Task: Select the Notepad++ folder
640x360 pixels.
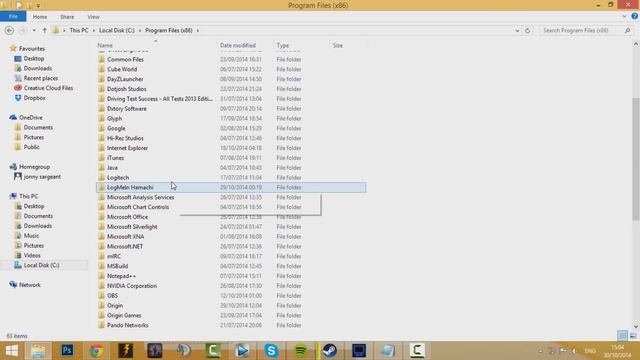Action: pyautogui.click(x=121, y=276)
